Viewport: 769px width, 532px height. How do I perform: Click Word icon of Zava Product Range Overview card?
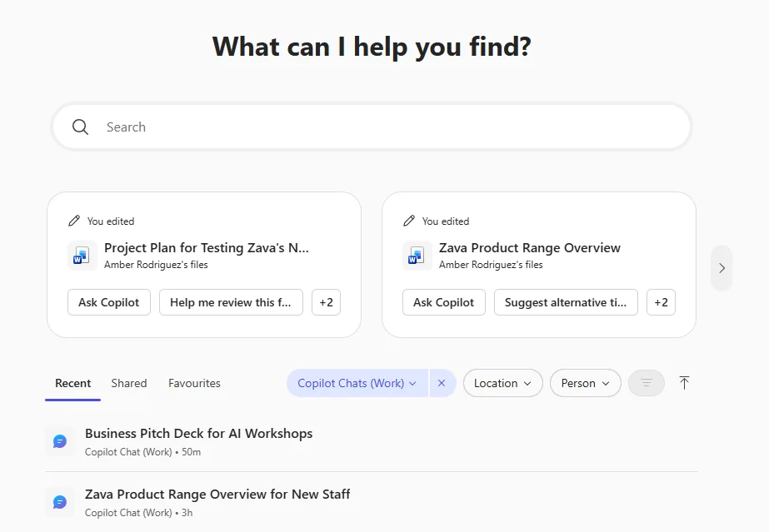416,256
